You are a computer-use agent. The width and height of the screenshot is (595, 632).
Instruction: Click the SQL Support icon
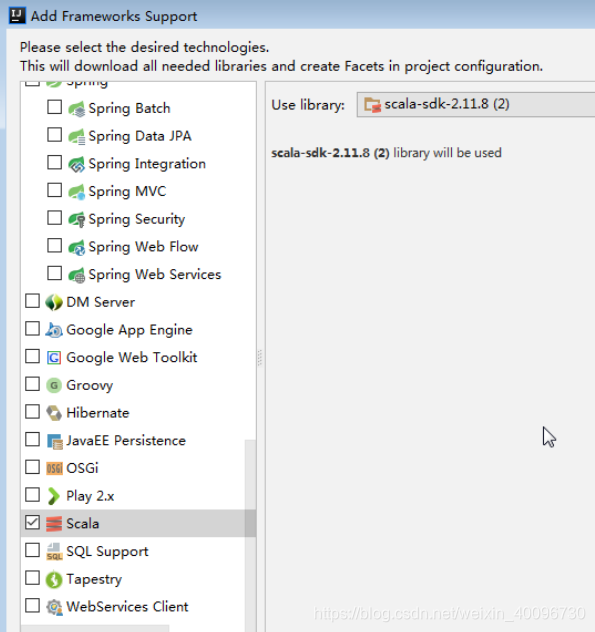(54, 551)
